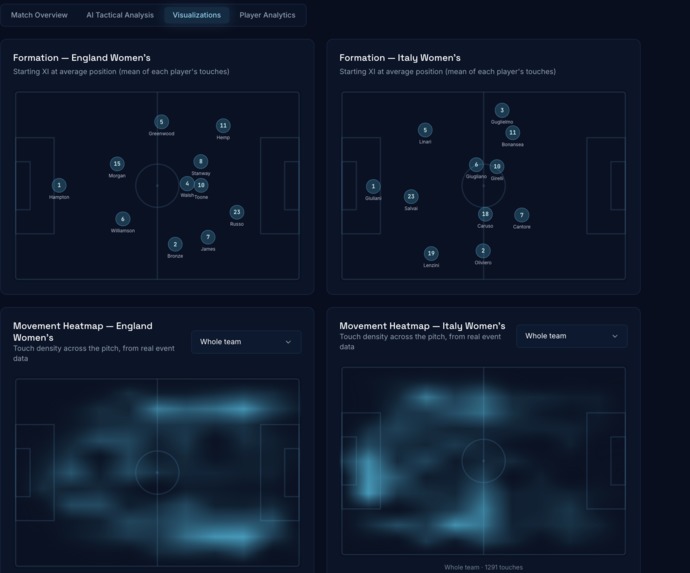
Task: Click player marker 23 Russo
Action: [237, 212]
